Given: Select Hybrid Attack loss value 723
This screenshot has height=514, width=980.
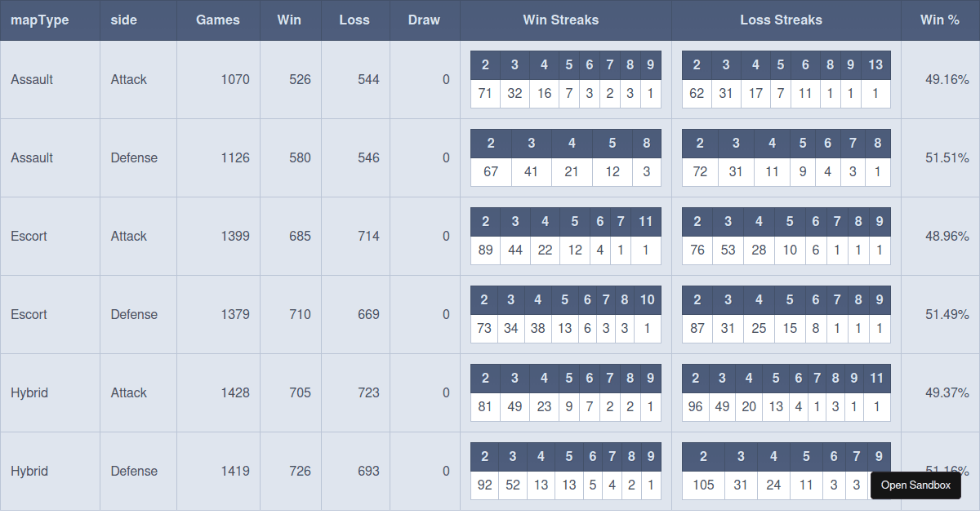Looking at the screenshot, I should [368, 392].
